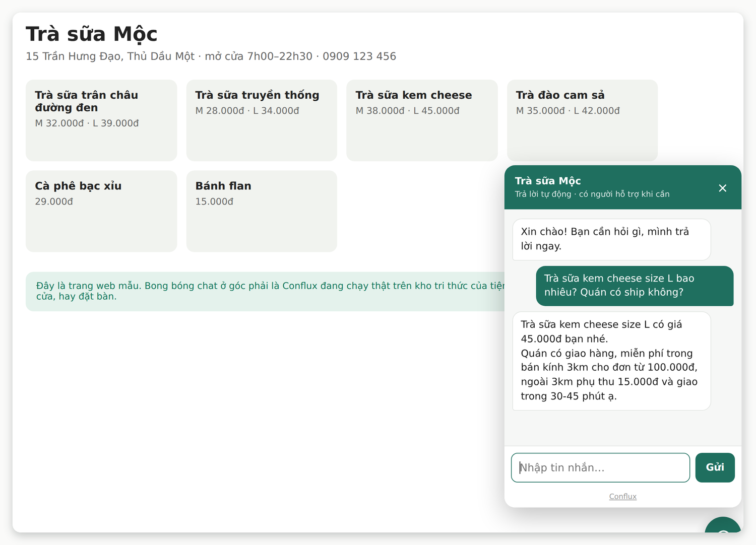Send the message with Gửi button
This screenshot has width=756, height=545.
[715, 467]
